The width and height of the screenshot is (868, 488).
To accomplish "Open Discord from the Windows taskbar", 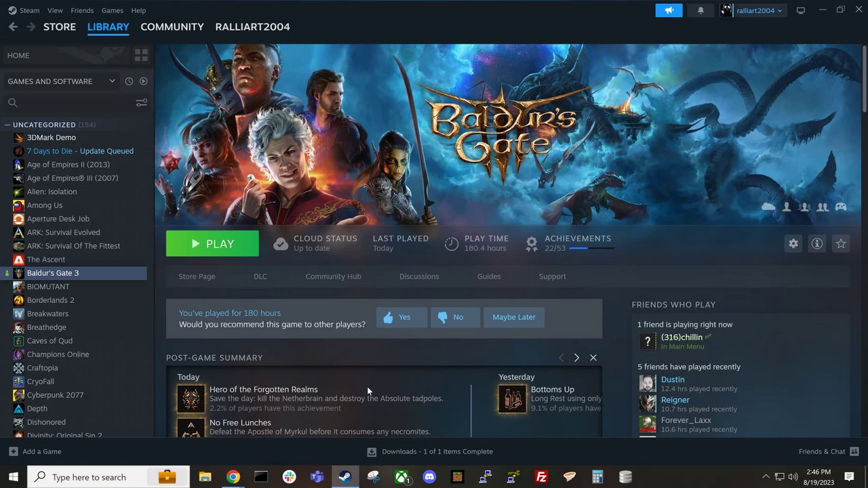I will 429,477.
